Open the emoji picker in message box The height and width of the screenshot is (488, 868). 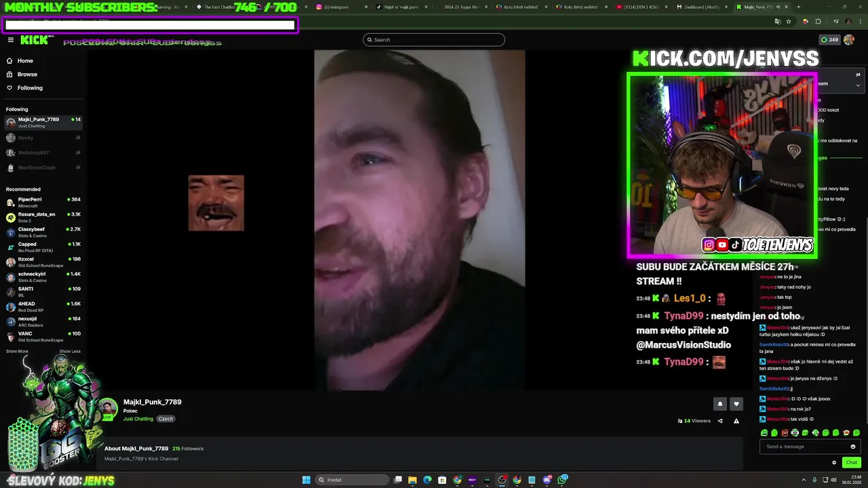click(853, 447)
